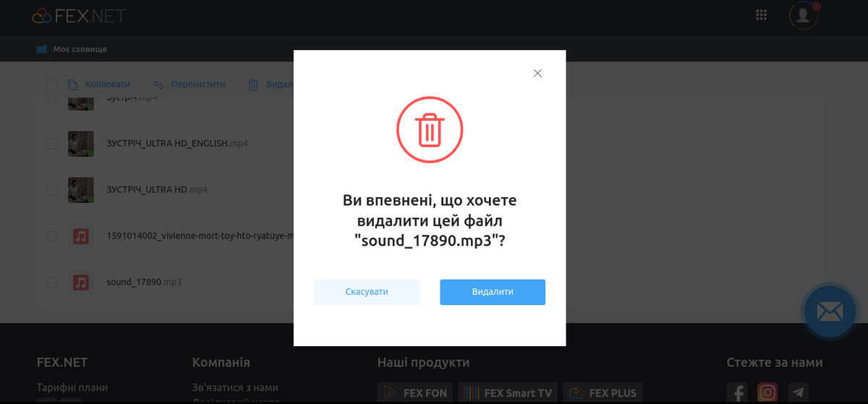Check the box for sound_17890.mp3

[52, 282]
